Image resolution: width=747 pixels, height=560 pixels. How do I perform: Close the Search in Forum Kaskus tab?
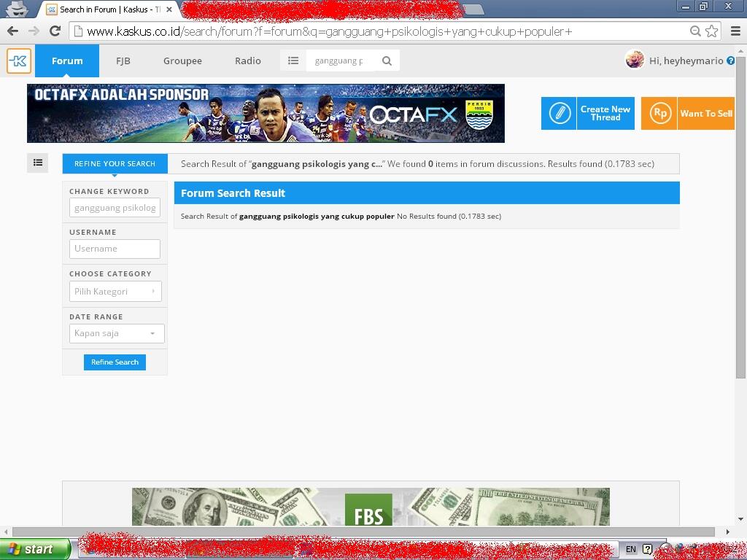coord(169,9)
